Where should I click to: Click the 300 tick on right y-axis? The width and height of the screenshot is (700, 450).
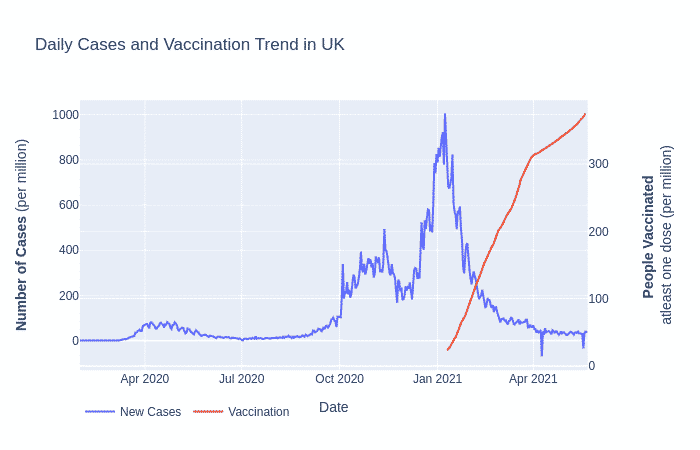pyautogui.click(x=598, y=164)
